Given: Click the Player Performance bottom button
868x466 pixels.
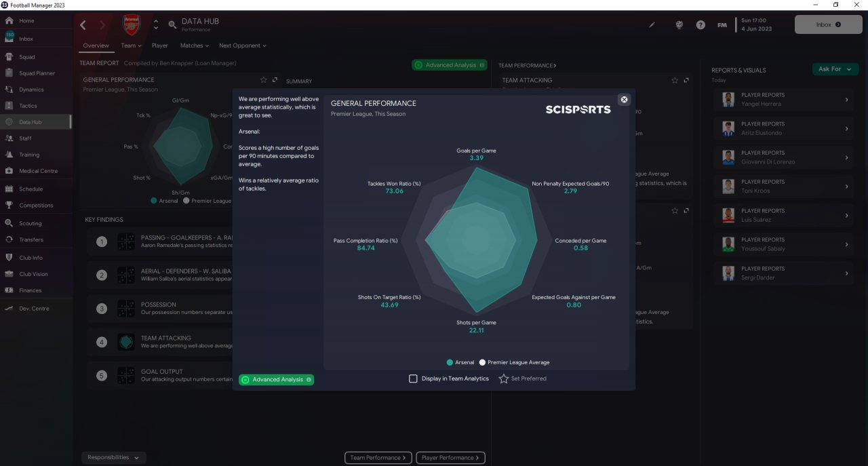Looking at the screenshot, I should pyautogui.click(x=450, y=458).
